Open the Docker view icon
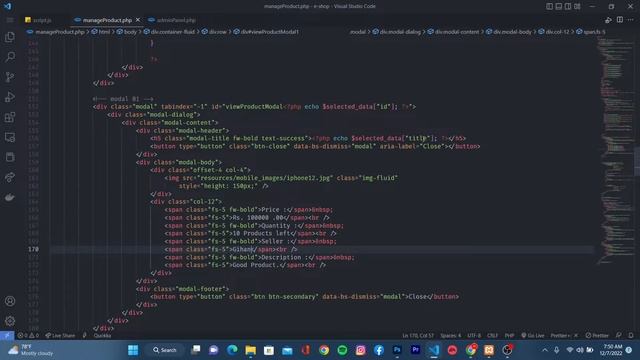 point(10,198)
